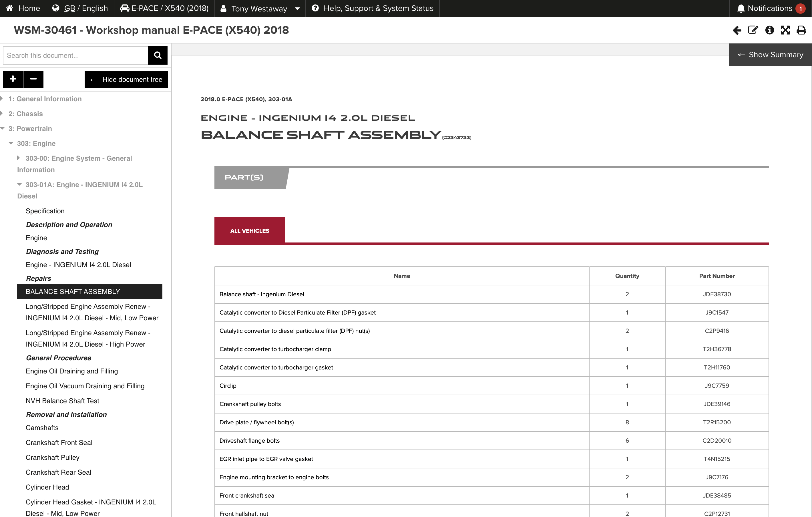The width and height of the screenshot is (812, 517).
Task: Open Engine Oil Vacuum Draining and Filling
Action: click(x=85, y=386)
